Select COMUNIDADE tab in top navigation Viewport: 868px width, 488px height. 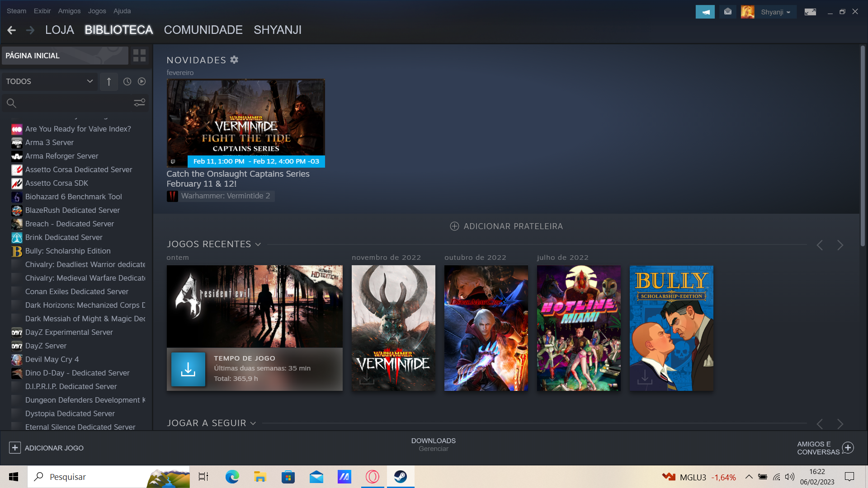click(203, 30)
